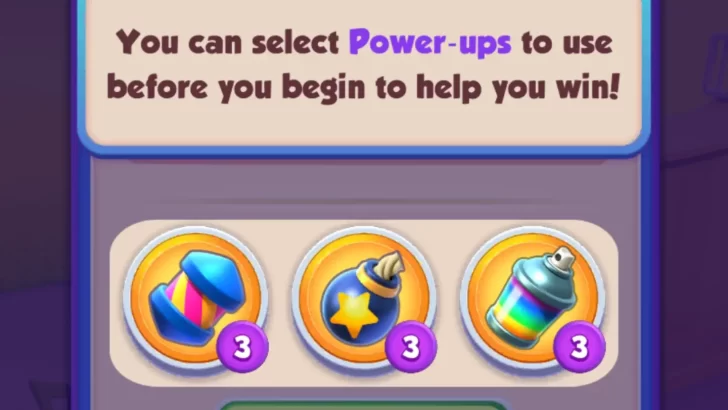Click the "You can select" text
Viewport: 728px width, 410px height.
(x=228, y=42)
